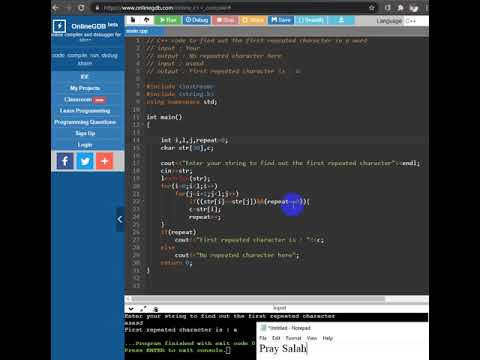480x360 pixels.
Task: Bookmark the page with star icon
Action: [x=371, y=8]
